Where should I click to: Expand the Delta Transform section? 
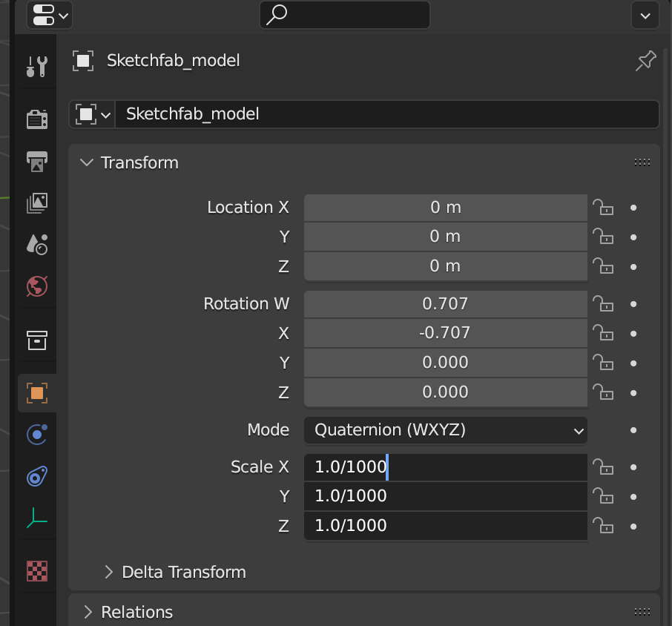183,572
